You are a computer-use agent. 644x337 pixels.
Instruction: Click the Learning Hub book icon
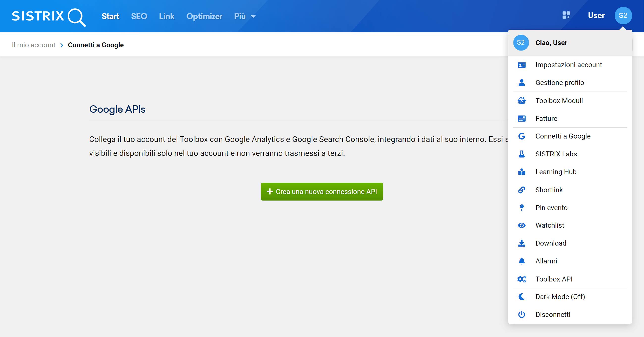(x=521, y=172)
